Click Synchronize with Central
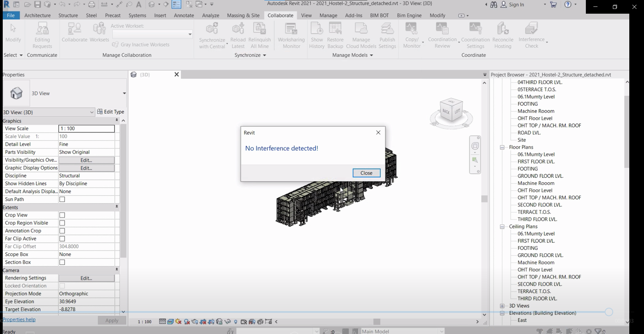The width and height of the screenshot is (644, 334). pyautogui.click(x=212, y=36)
